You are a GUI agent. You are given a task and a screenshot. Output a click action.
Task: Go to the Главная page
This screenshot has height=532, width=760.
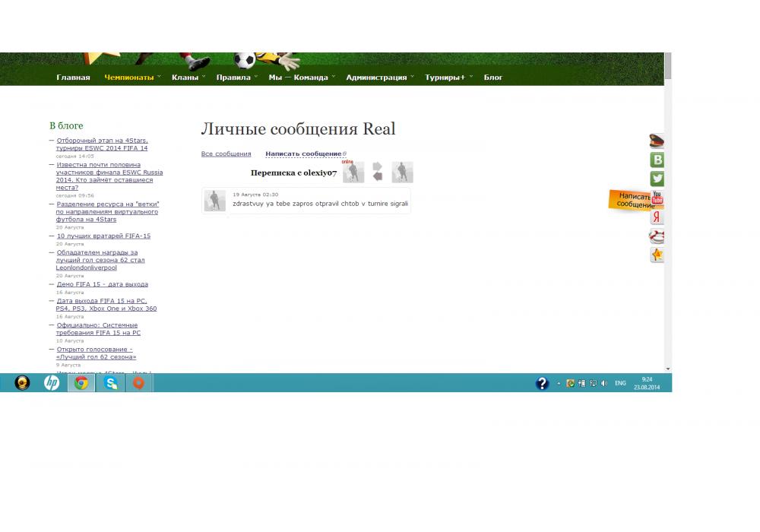tap(73, 78)
